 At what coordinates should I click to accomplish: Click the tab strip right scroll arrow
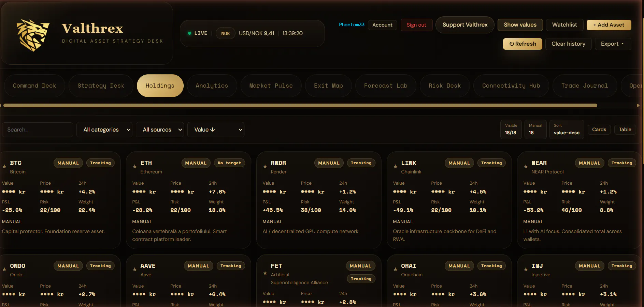[638, 106]
